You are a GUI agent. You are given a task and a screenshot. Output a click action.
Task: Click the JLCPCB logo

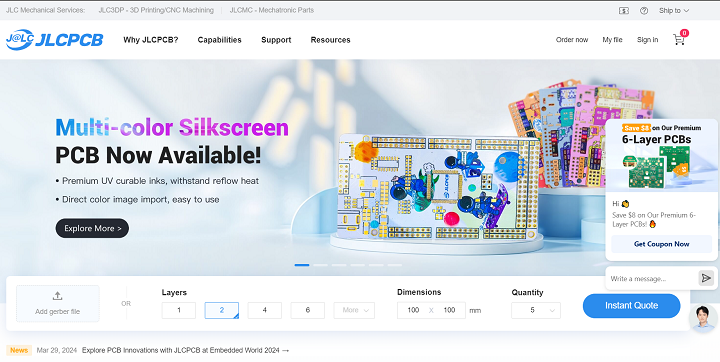pos(54,40)
